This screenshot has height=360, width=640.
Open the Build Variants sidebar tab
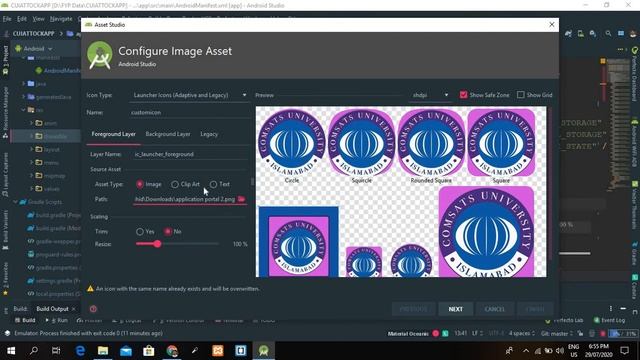coord(5,229)
